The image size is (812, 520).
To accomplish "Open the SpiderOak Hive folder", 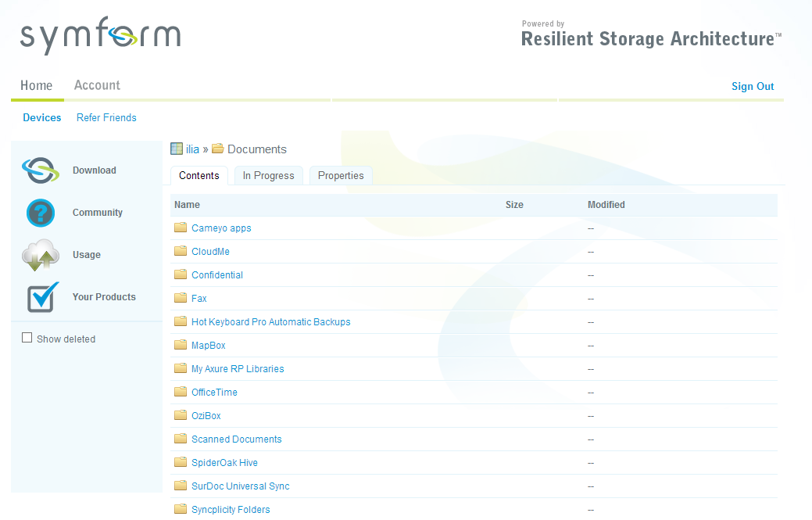I will tap(224, 463).
